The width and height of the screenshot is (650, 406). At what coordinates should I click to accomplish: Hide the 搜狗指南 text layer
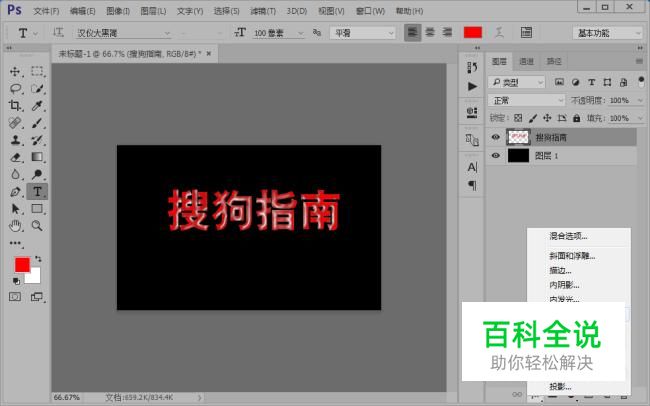click(x=495, y=137)
